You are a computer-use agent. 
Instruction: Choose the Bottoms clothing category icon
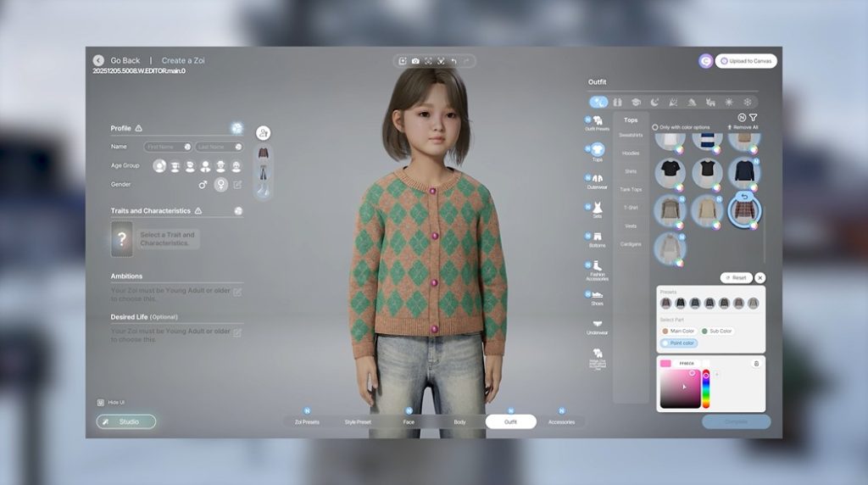tap(597, 237)
